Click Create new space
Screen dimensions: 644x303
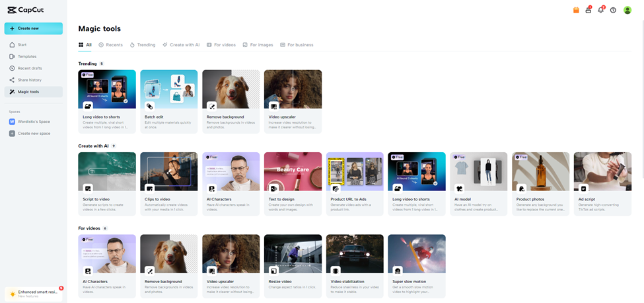34,134
